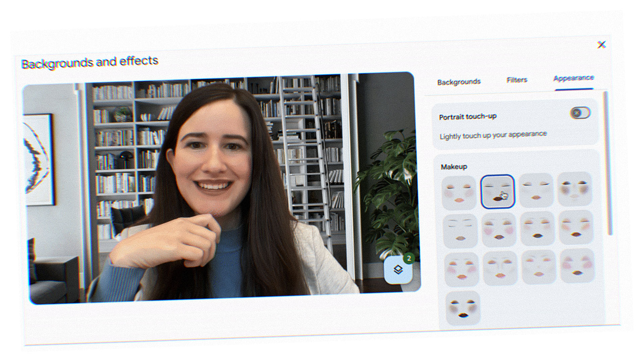The image size is (644, 362).
Task: Choose second makeup preset in third row
Action: 500,268
